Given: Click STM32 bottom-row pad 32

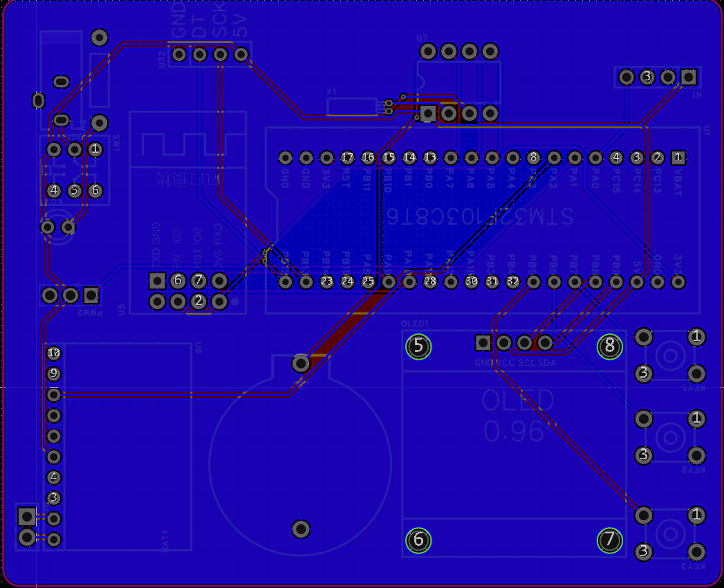Looking at the screenshot, I should coord(512,282).
